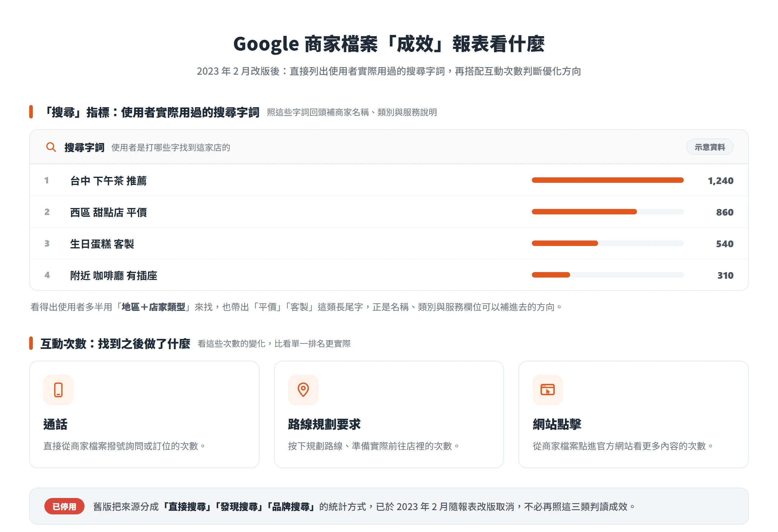Click description 按下規劃路線、準備實際前往店裡的次數
The width and height of the screenshot is (778, 532).
point(374,446)
